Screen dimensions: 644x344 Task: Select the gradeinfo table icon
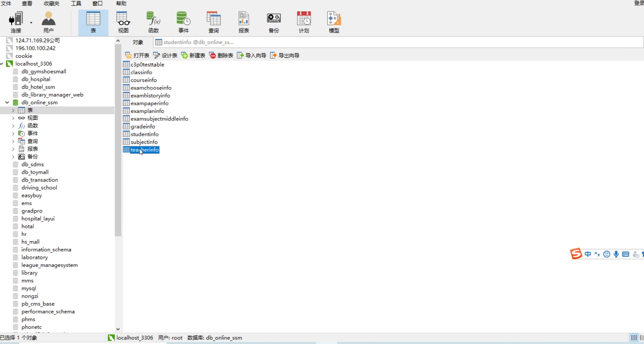(126, 126)
